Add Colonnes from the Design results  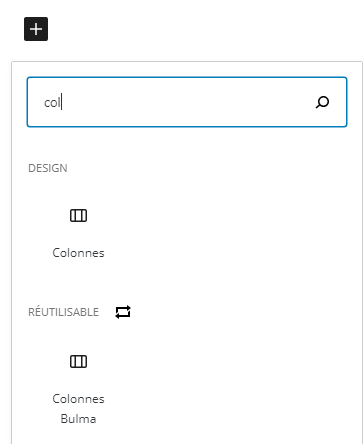coord(78,233)
